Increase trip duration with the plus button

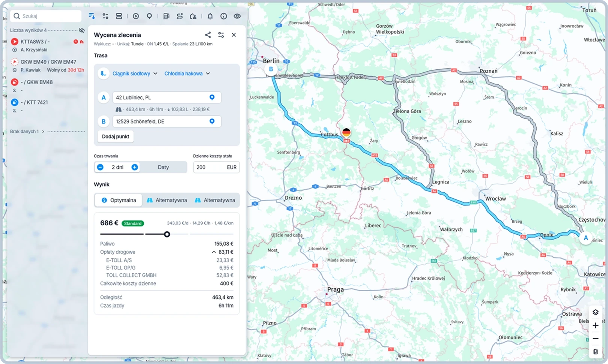point(135,167)
